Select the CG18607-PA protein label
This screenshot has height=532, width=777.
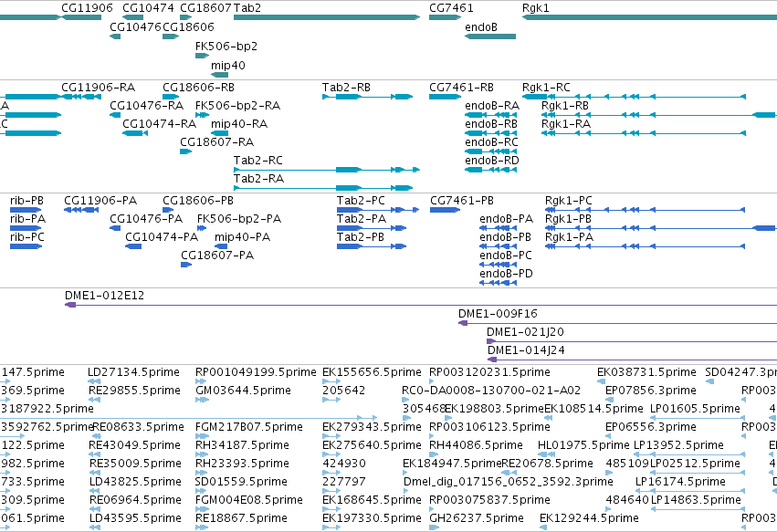pyautogui.click(x=217, y=256)
